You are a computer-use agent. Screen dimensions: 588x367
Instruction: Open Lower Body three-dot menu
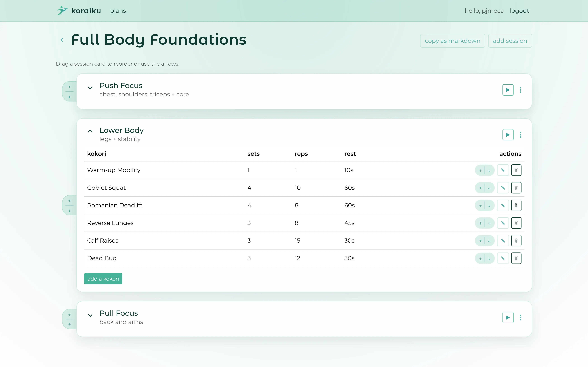(520, 135)
